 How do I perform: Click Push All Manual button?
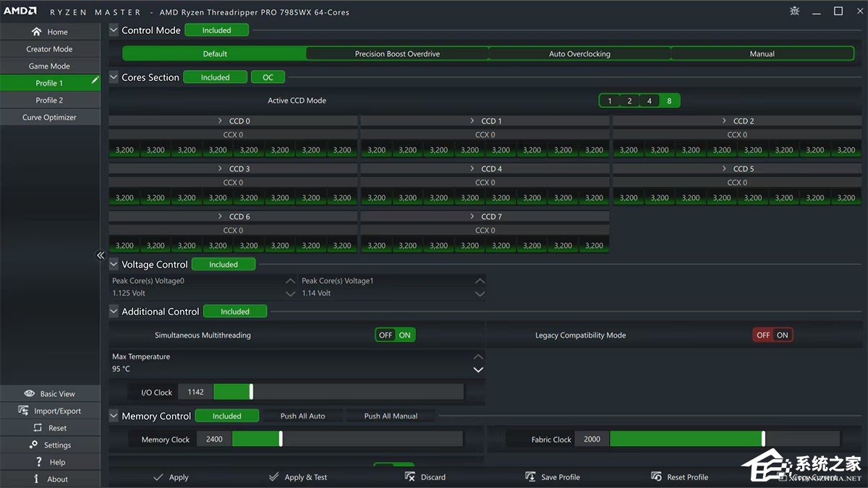click(391, 416)
